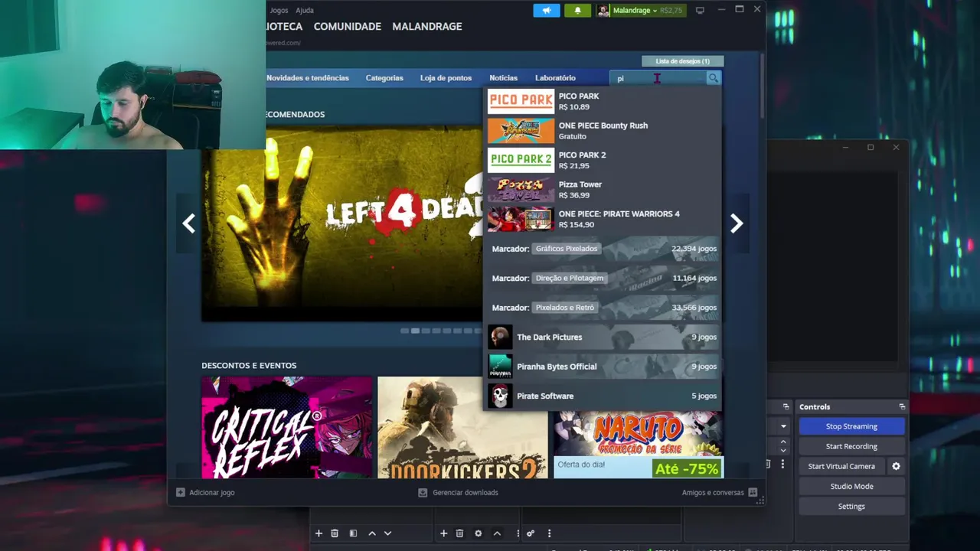Open Loja de pontos tab
Image resolution: width=980 pixels, height=551 pixels.
446,78
